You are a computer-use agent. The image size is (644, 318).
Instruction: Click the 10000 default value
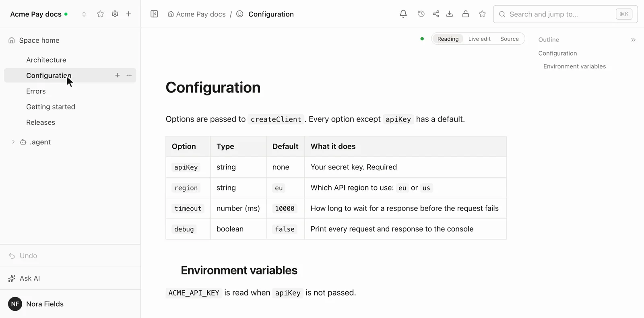pos(285,209)
